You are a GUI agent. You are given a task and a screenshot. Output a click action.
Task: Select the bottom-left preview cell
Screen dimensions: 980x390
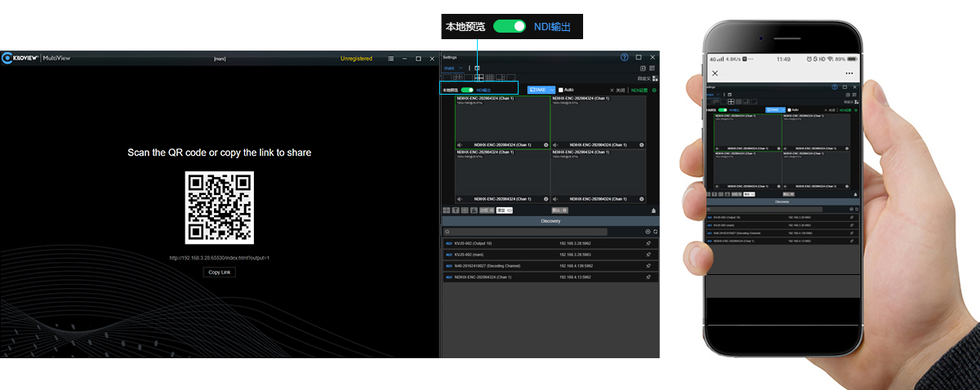502,176
